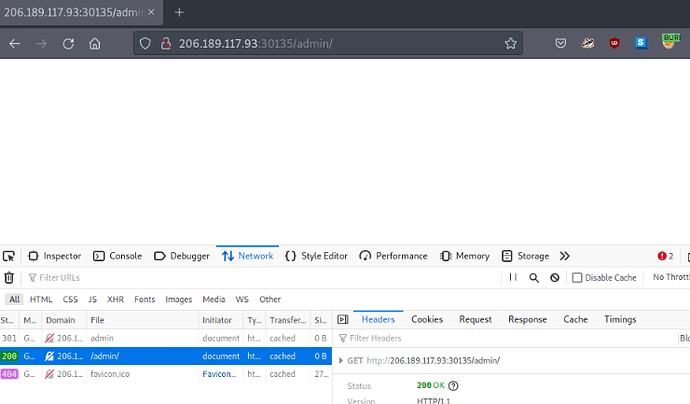Click the browser reload button
Image resolution: width=690 pixels, height=404 pixels.
tap(68, 44)
